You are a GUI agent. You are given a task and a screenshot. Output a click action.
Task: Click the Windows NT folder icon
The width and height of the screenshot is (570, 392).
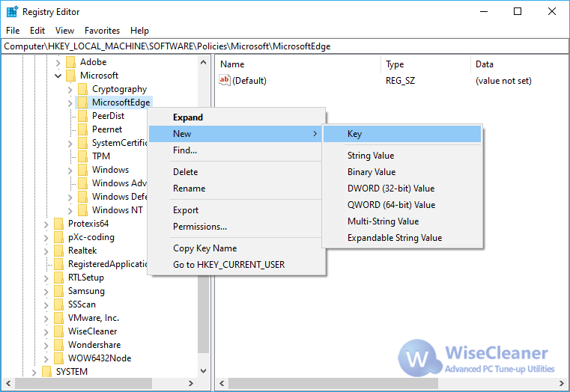[82, 209]
